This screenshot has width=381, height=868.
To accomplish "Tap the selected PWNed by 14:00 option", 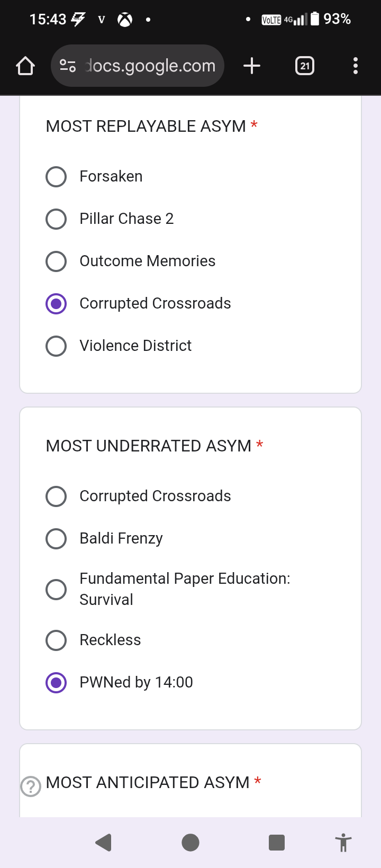I will point(56,683).
